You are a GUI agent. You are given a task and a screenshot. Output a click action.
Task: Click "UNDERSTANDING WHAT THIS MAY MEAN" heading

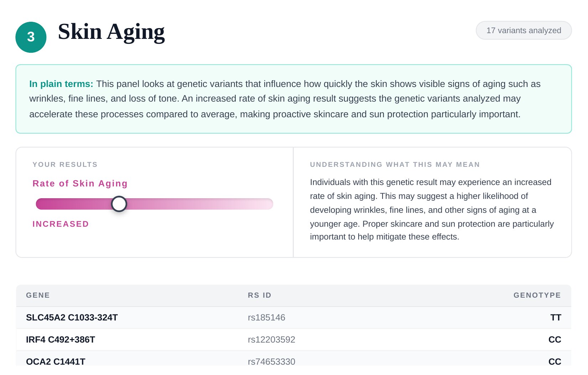tap(395, 164)
